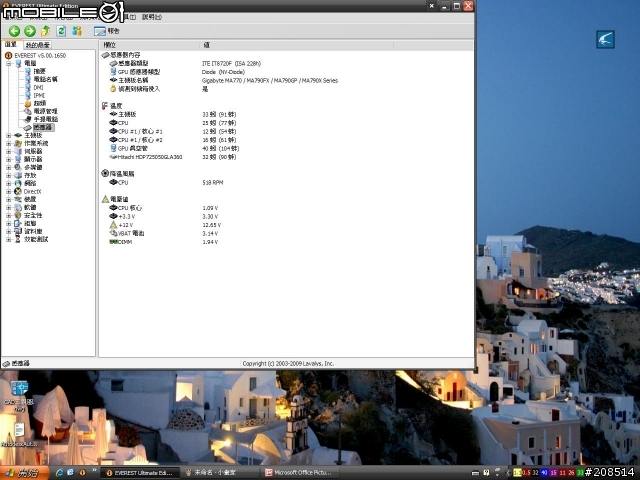Expand the 主機板 (Motherboard) tree node

[9, 136]
